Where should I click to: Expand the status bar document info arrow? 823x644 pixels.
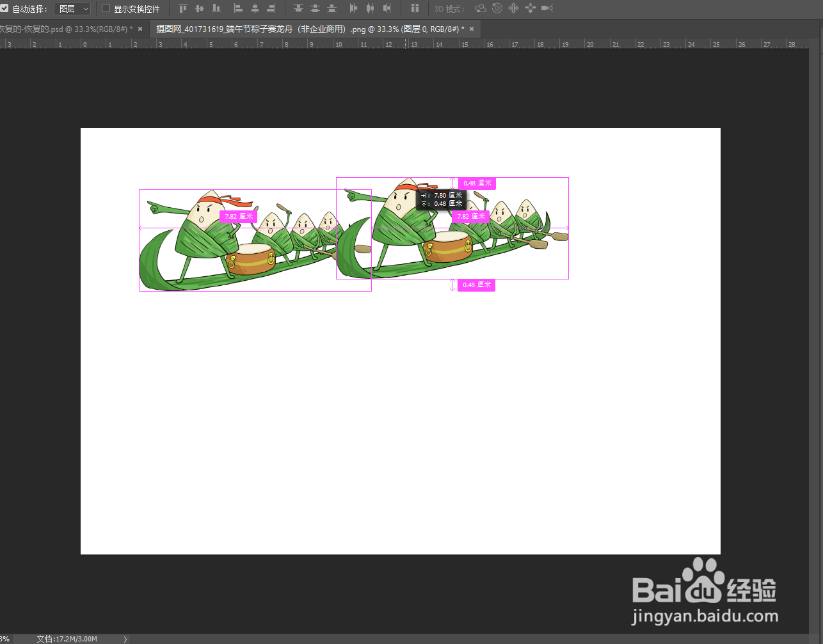(125, 639)
